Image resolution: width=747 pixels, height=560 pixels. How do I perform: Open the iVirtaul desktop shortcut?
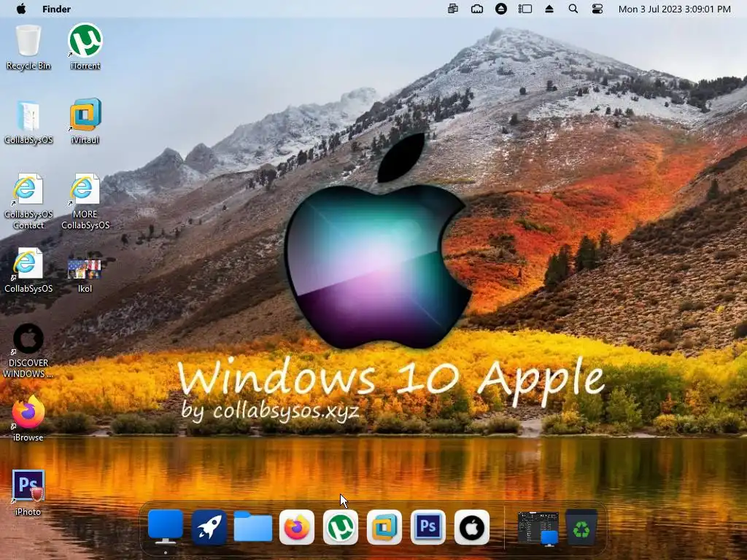coord(85,122)
